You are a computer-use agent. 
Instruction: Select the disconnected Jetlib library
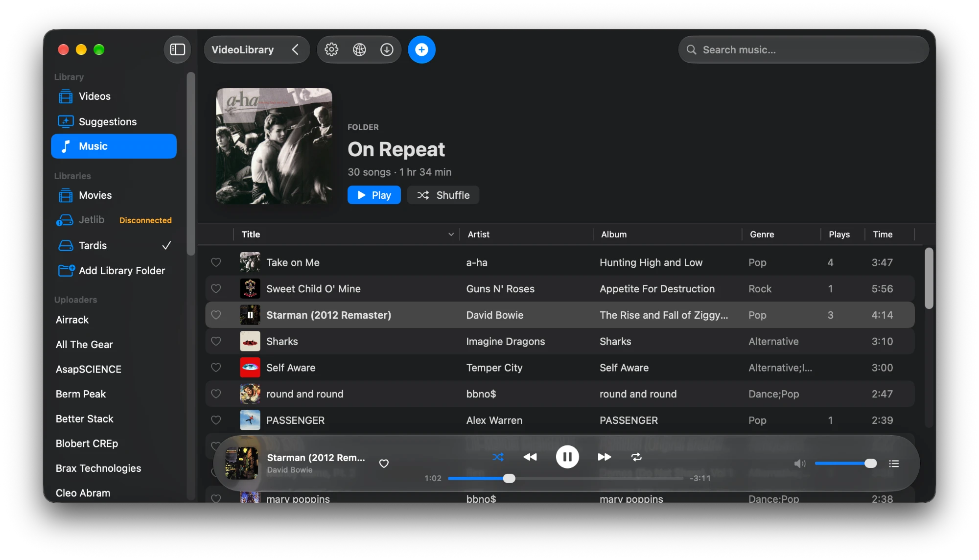click(x=114, y=220)
